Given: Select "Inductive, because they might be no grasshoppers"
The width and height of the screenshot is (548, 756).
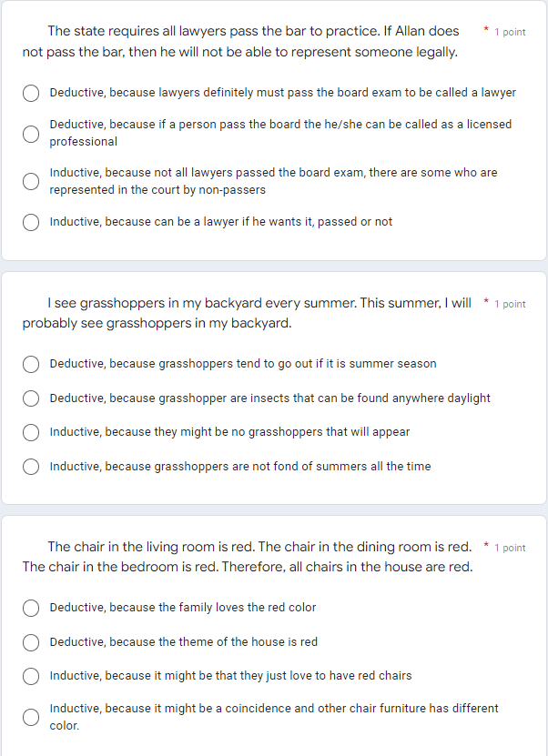Looking at the screenshot, I should coord(30,432).
